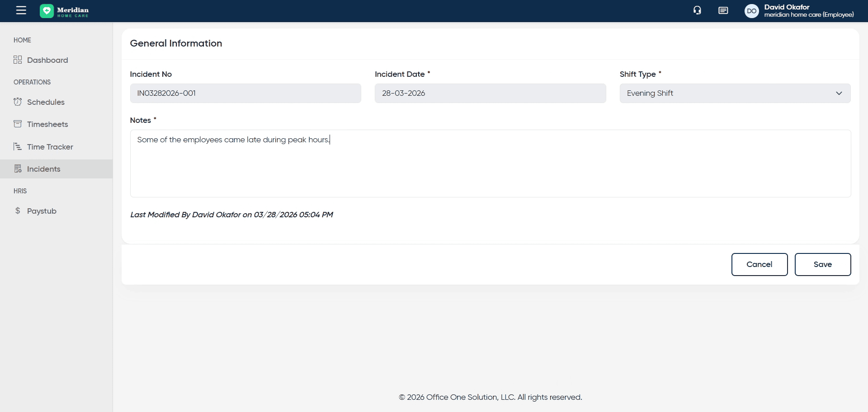Click the DO user avatar

(751, 11)
